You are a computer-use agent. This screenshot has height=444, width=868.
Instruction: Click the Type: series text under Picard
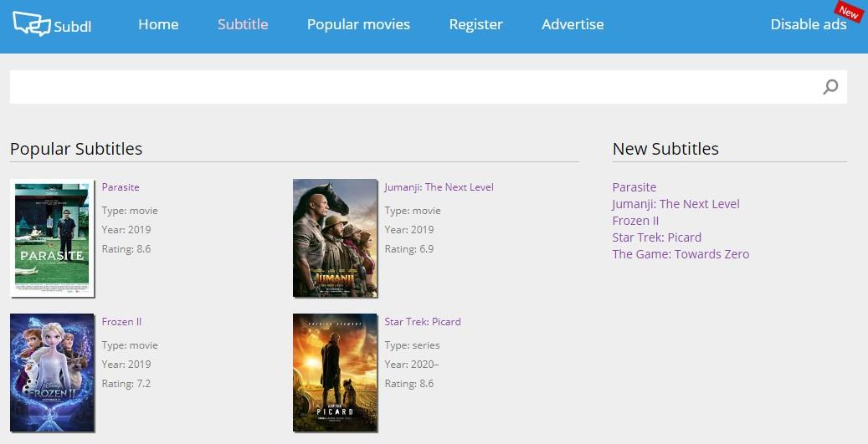click(x=412, y=345)
